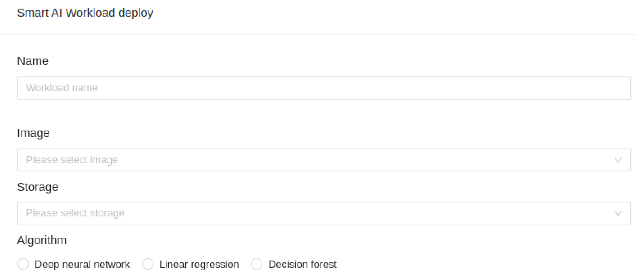Viewport: 644px width, 276px height.
Task: Pick the Decision forest radio button
Action: pos(257,264)
